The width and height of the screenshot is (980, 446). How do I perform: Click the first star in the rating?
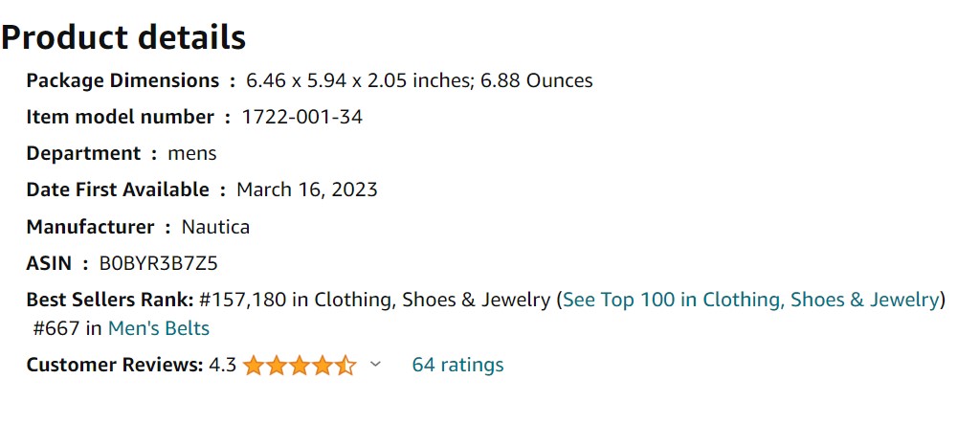tap(253, 365)
